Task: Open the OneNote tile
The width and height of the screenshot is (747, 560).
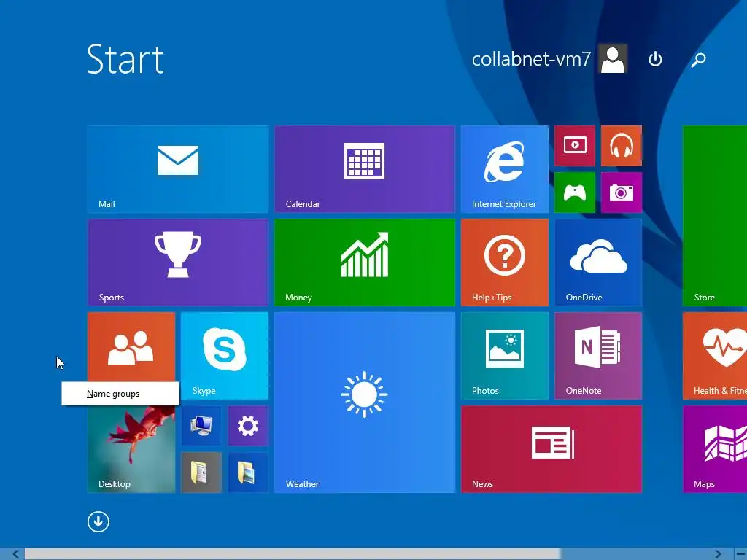Action: click(x=598, y=356)
